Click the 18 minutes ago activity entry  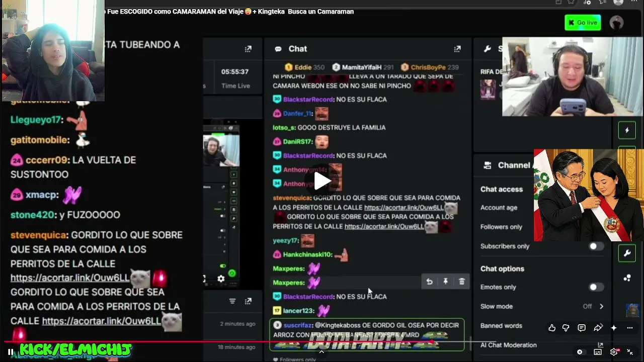pyautogui.click(x=236, y=347)
